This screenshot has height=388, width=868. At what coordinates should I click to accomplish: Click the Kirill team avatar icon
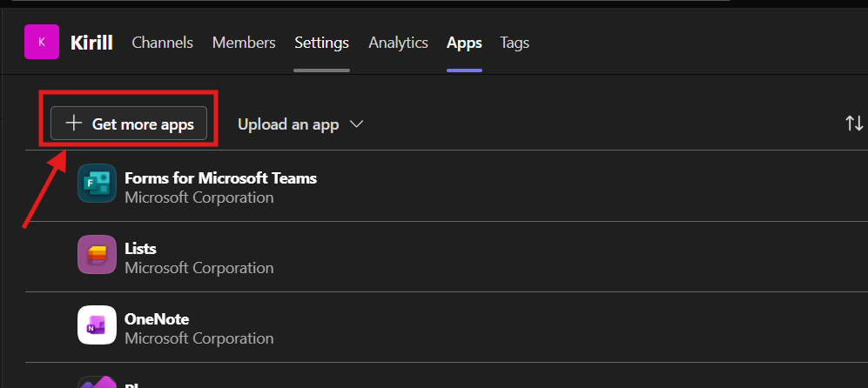pyautogui.click(x=42, y=42)
